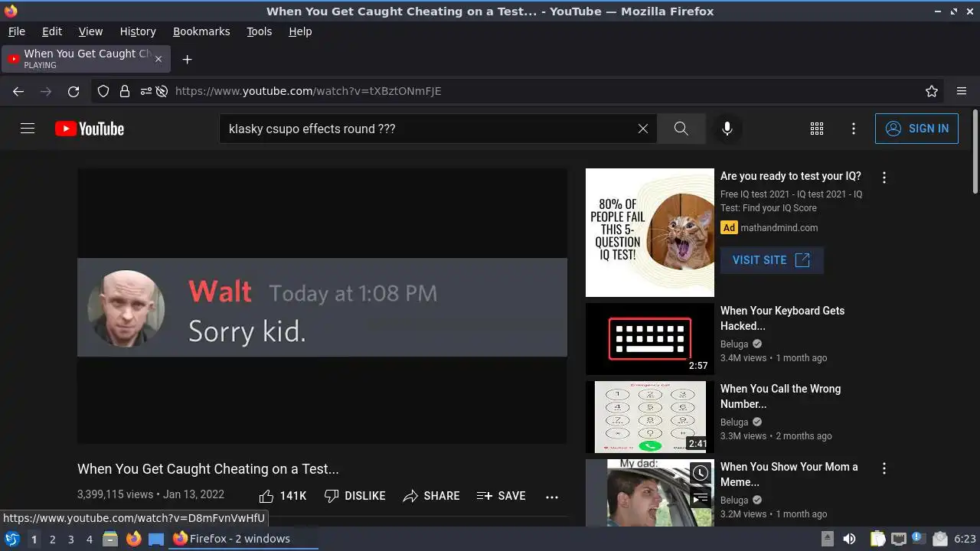Open the Tools menu
980x551 pixels.
coord(259,31)
